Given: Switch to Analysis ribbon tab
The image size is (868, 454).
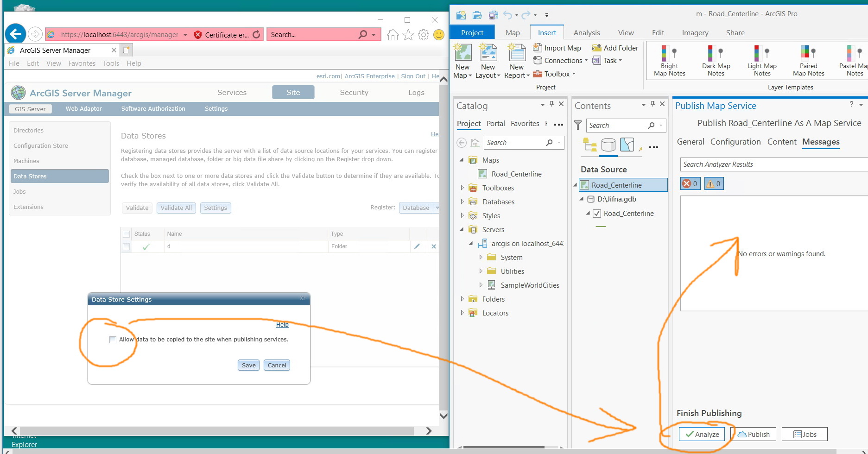Looking at the screenshot, I should 587,32.
